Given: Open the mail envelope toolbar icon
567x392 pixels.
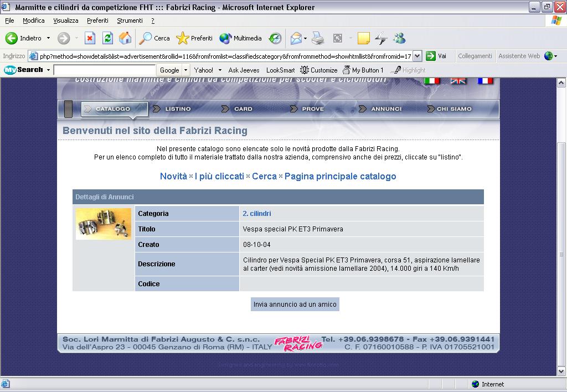Looking at the screenshot, I should [x=296, y=38].
